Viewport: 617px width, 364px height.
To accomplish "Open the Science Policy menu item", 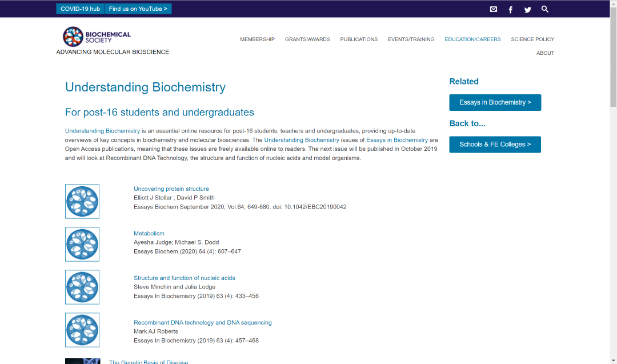I will [532, 39].
